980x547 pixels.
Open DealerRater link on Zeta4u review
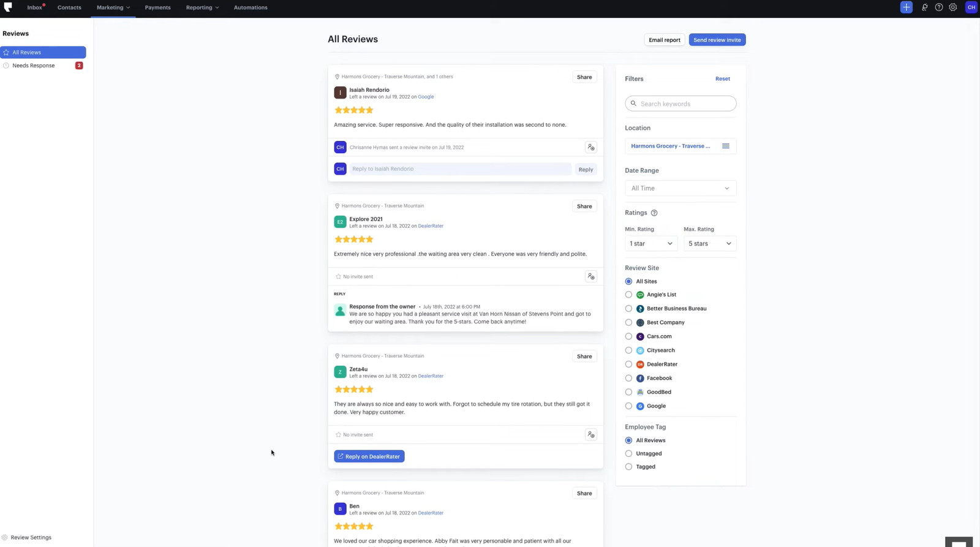click(x=431, y=376)
